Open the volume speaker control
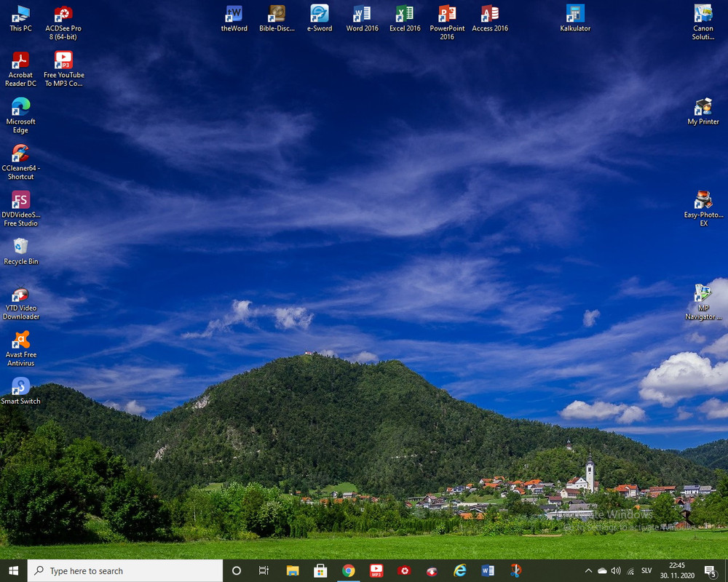728x582 pixels. click(616, 570)
